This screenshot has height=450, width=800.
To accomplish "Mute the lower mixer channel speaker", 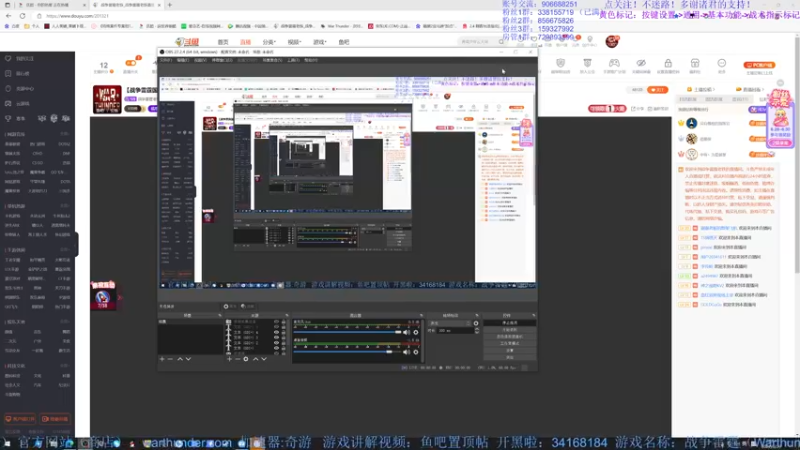I will click(407, 352).
